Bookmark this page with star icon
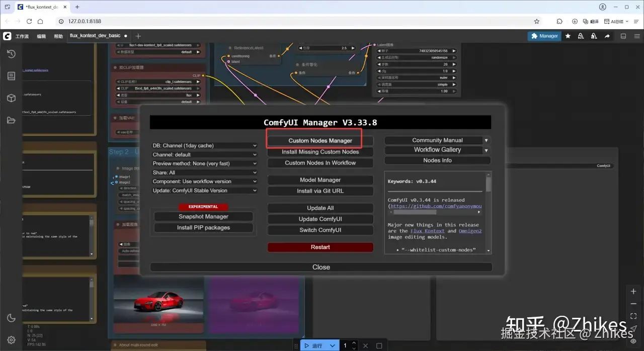 [537, 22]
